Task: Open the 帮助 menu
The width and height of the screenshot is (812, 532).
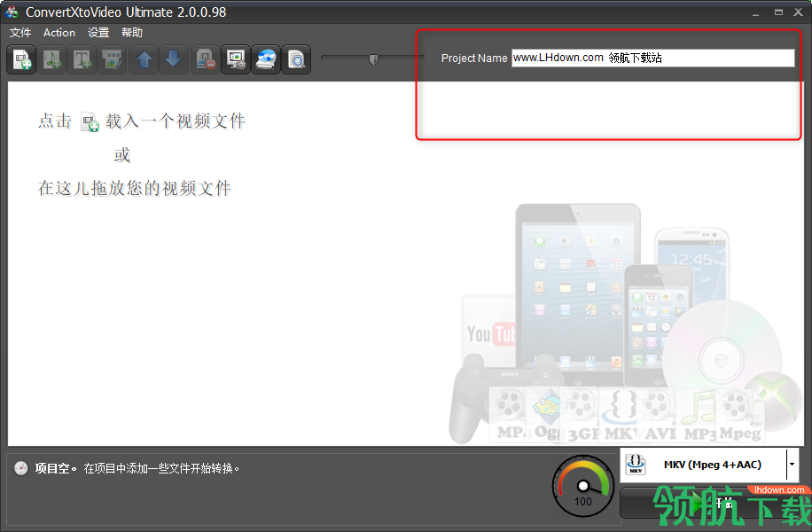Action: coord(132,33)
